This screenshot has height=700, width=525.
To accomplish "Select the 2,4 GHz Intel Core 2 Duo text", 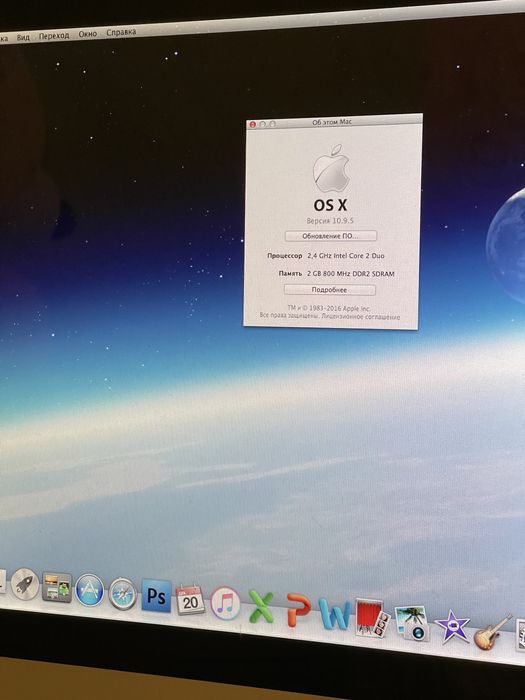I will point(346,256).
